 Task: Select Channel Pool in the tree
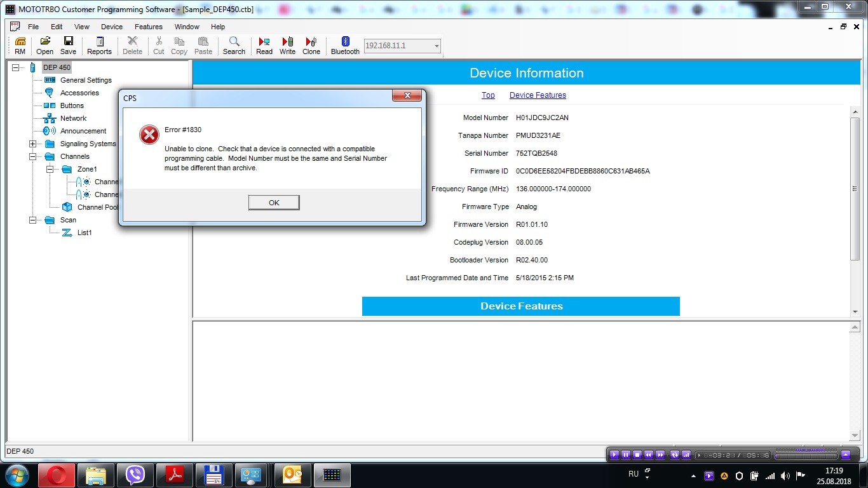(98, 207)
